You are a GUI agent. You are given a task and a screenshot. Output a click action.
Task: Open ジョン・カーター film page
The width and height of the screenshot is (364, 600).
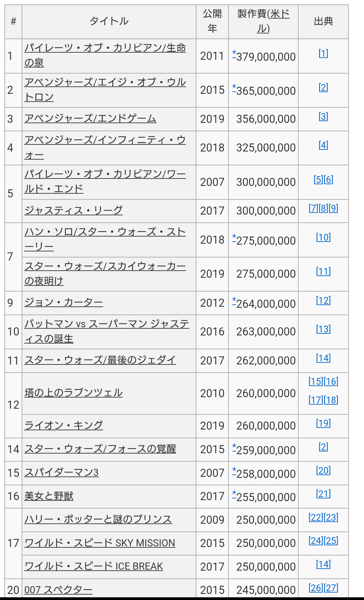coord(64,302)
